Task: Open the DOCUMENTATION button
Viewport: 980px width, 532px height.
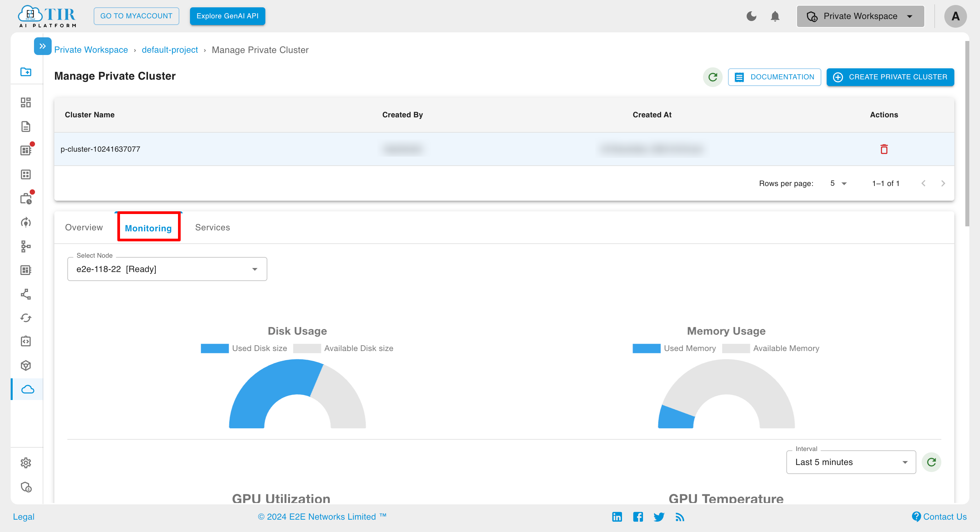Action: click(774, 77)
